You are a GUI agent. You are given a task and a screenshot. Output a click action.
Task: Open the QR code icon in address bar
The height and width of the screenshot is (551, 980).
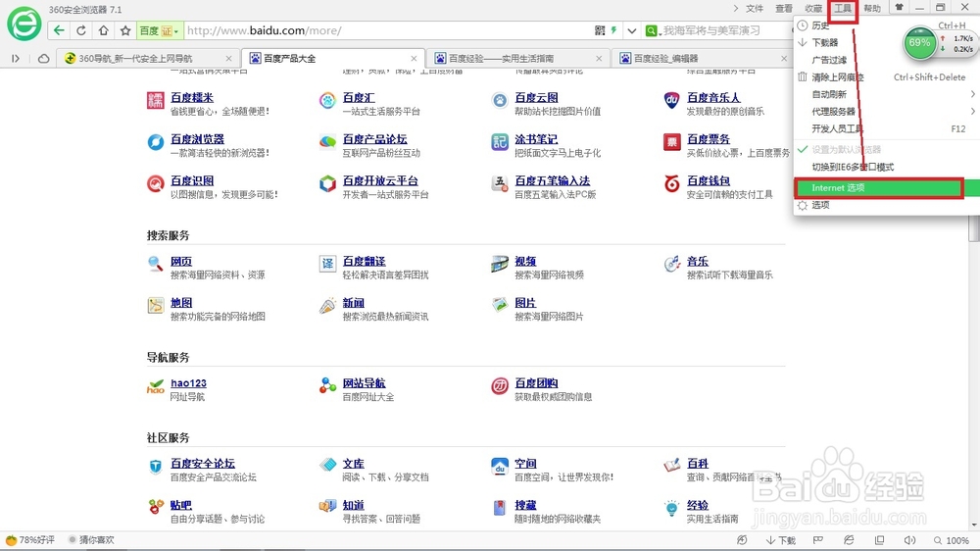[600, 30]
